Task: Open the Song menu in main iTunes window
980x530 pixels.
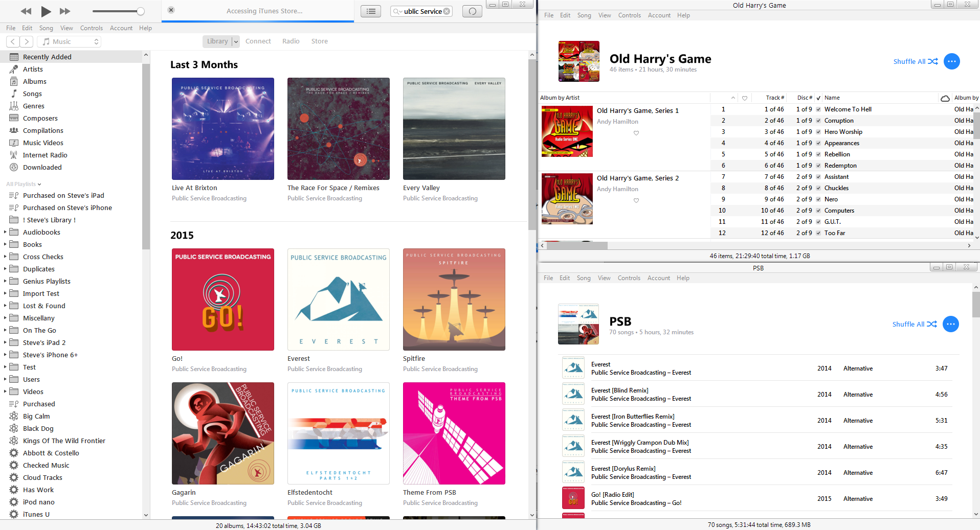Action: click(x=46, y=28)
